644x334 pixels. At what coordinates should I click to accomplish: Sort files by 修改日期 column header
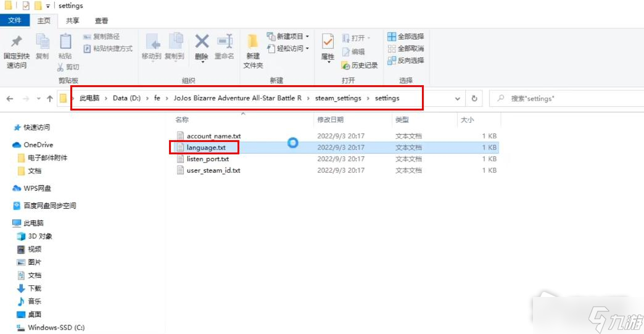(x=331, y=119)
